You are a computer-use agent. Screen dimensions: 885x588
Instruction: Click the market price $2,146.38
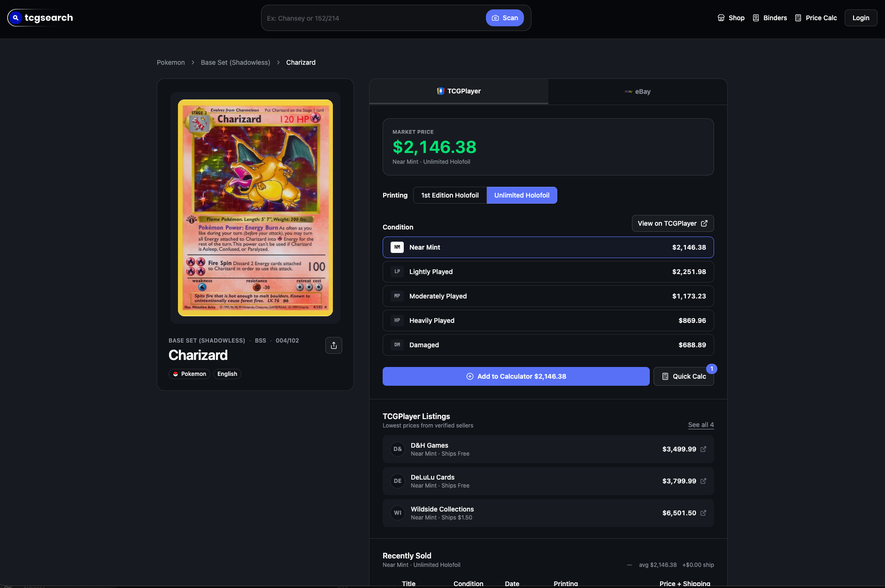point(434,147)
